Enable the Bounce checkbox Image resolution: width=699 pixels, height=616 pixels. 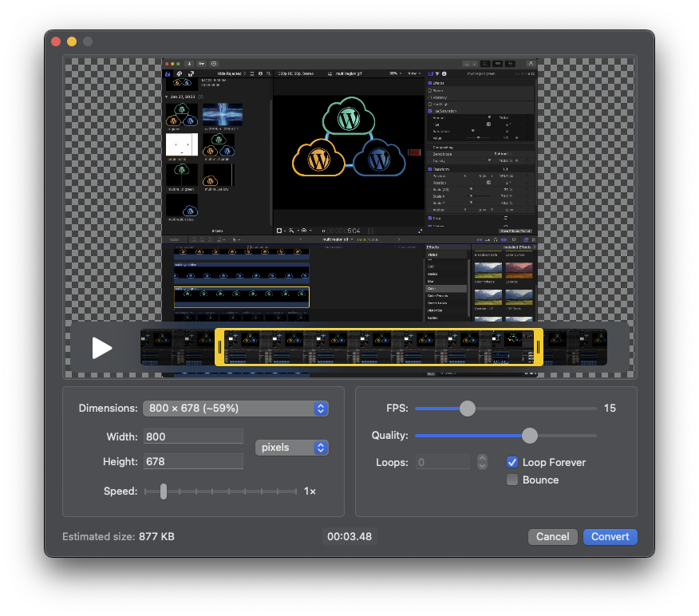pyautogui.click(x=512, y=480)
